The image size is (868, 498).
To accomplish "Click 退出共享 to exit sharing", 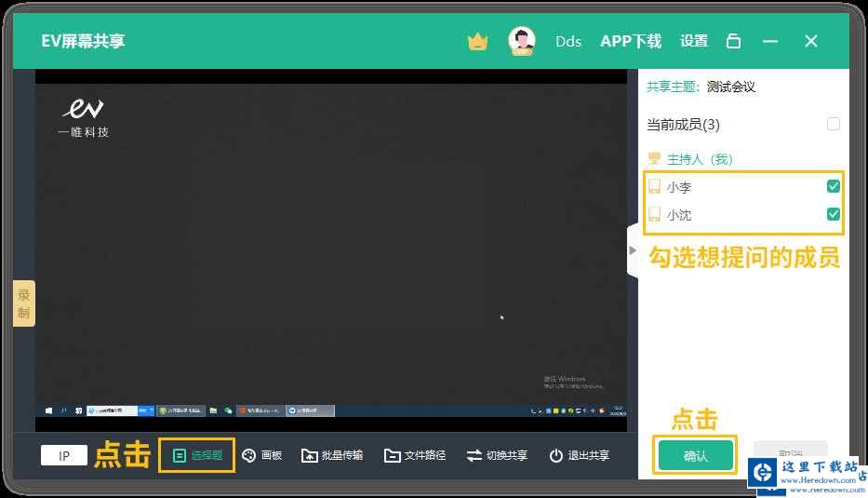I will point(579,455).
